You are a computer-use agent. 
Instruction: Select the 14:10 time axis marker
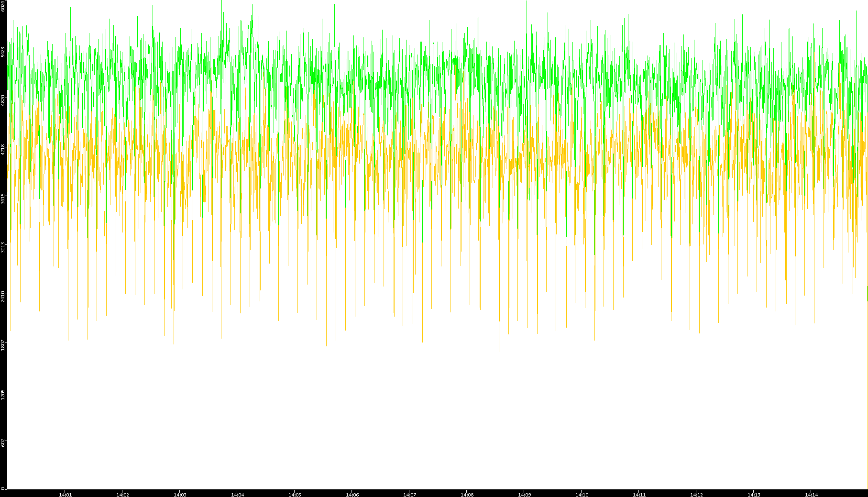pyautogui.click(x=582, y=495)
